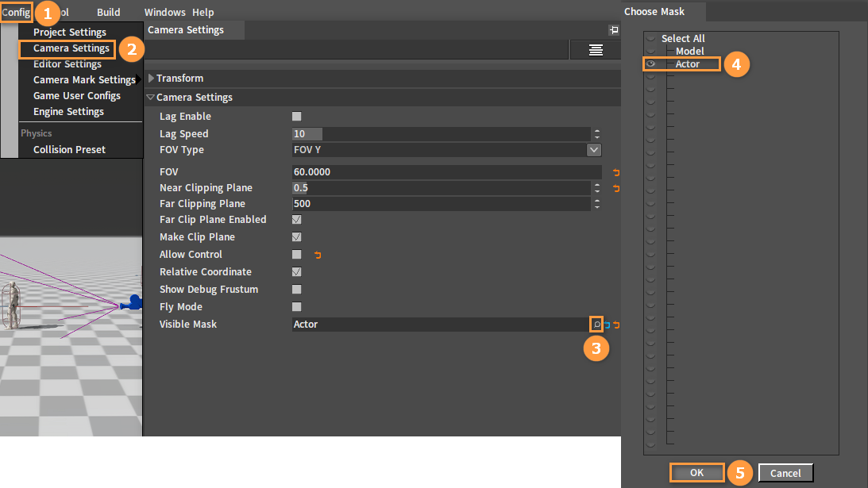This screenshot has height=488, width=868.
Task: Click the blue icon beside Visible Mask
Action: point(608,325)
